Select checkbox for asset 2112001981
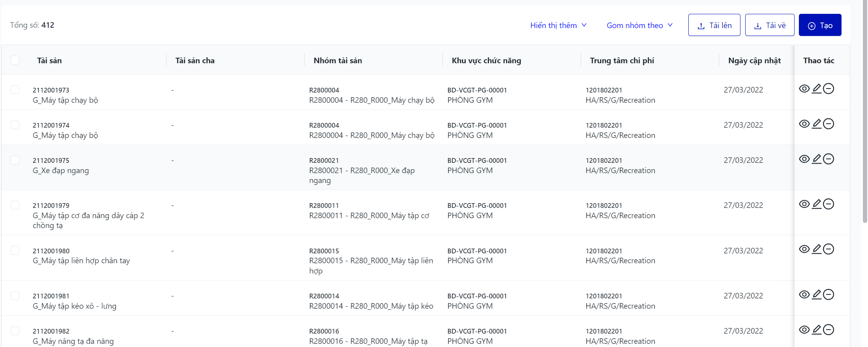This screenshot has width=868, height=347. (15, 296)
